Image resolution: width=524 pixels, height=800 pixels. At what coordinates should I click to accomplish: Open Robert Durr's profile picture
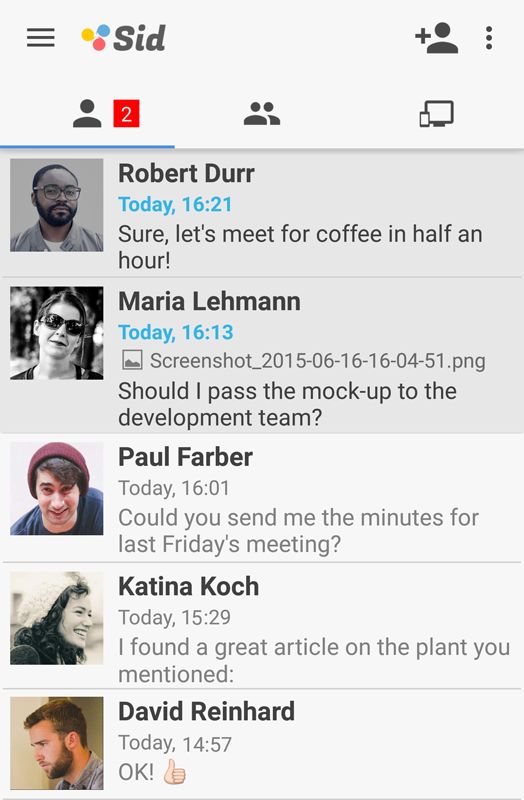click(57, 205)
